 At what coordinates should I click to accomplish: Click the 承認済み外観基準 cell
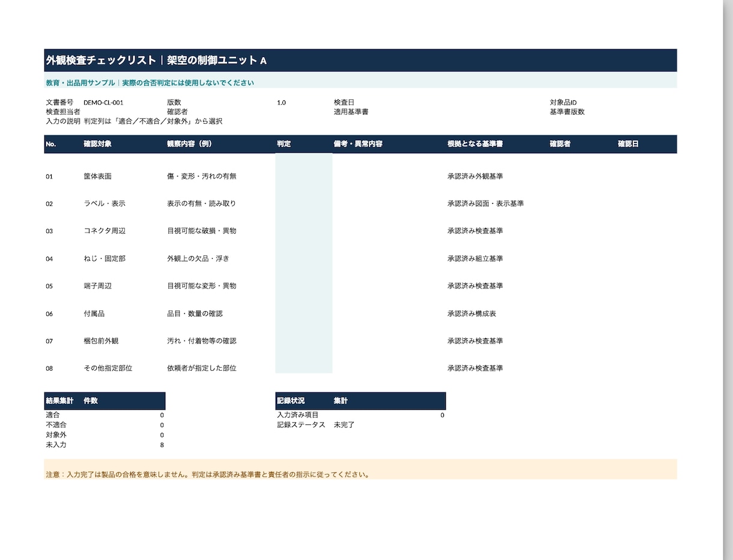(x=475, y=177)
